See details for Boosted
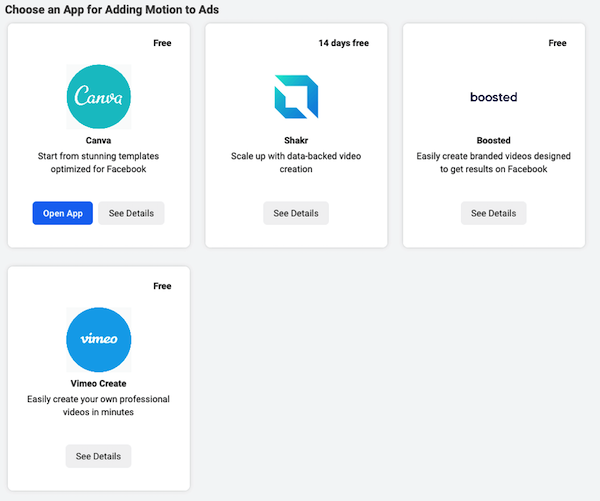The image size is (600, 501). 494,213
